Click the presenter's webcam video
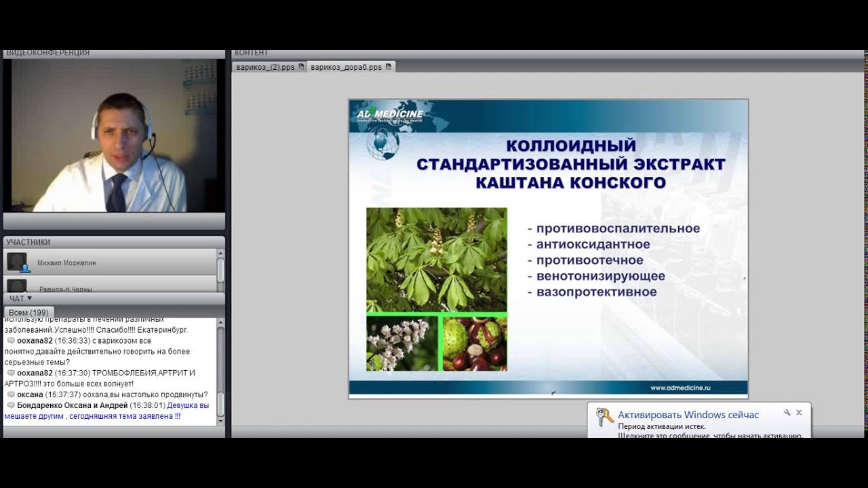This screenshot has height=488, width=868. [114, 136]
